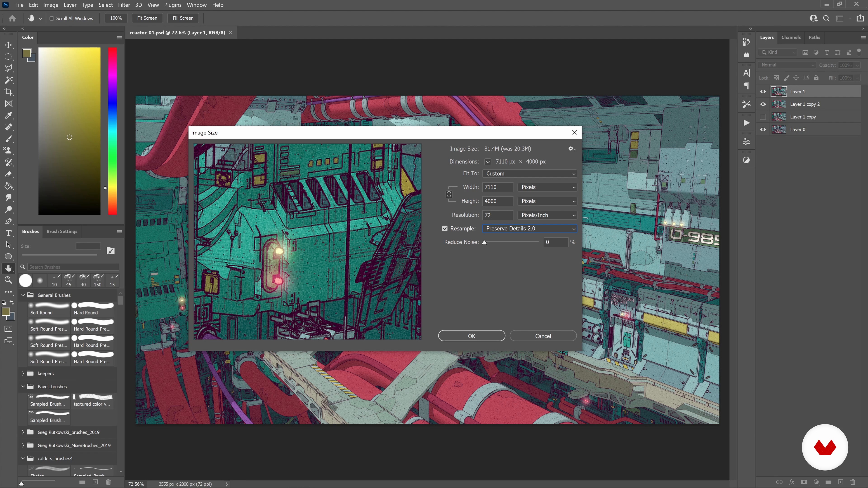The height and width of the screenshot is (488, 868).
Task: Toggle brush settings panel icon near Size
Action: 111,251
